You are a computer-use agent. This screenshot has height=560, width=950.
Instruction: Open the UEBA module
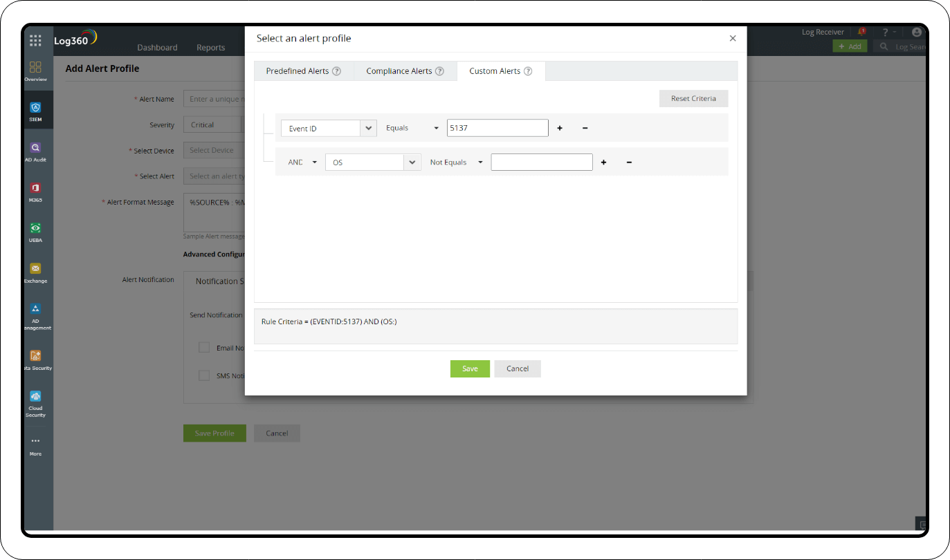point(35,228)
